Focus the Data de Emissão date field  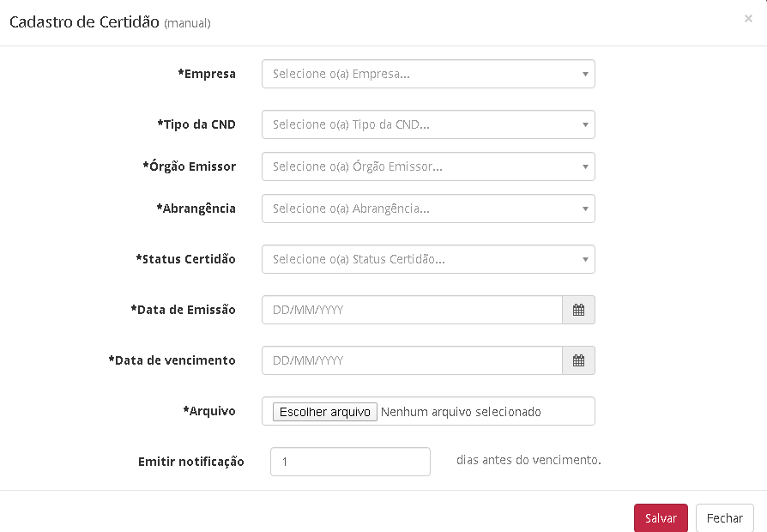412,311
